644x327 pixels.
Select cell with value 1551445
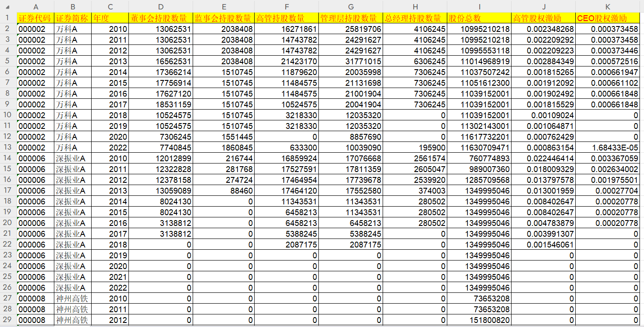point(224,137)
